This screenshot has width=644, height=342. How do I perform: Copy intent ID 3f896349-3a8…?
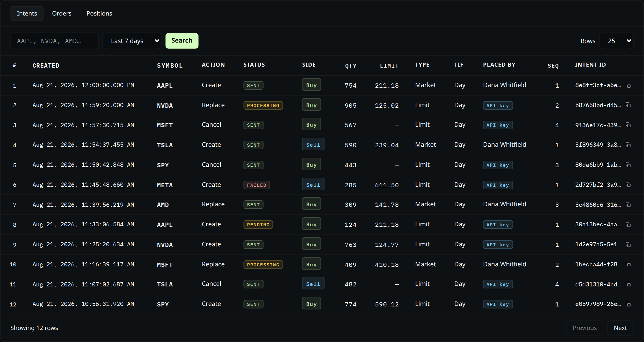click(628, 145)
